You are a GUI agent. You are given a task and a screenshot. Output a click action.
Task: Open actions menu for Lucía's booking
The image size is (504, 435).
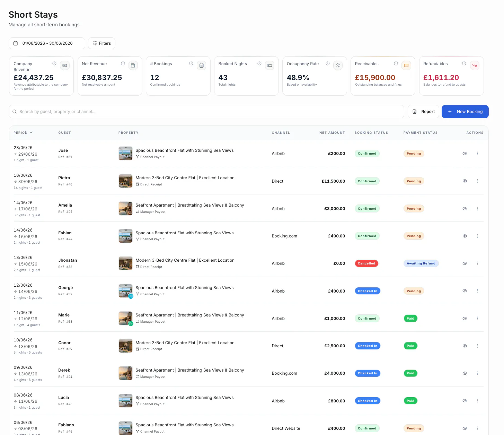[x=477, y=401]
